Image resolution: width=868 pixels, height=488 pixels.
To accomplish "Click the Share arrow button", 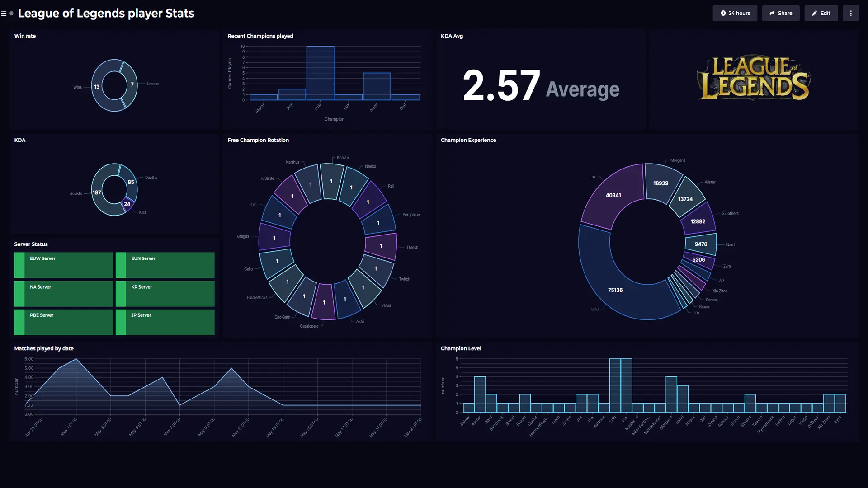I will click(x=780, y=14).
